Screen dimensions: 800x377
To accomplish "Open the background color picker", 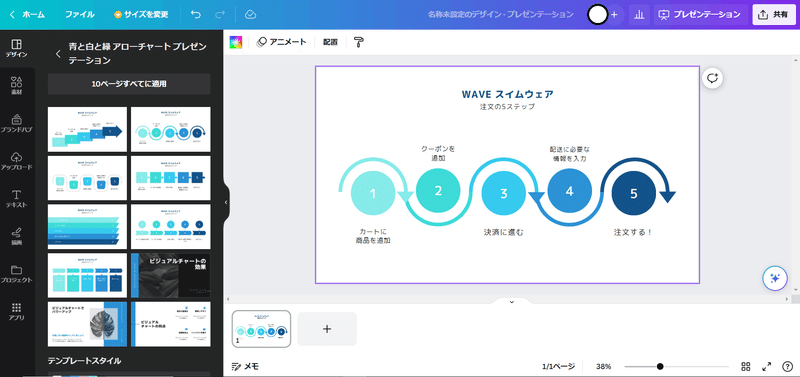I will point(236,42).
